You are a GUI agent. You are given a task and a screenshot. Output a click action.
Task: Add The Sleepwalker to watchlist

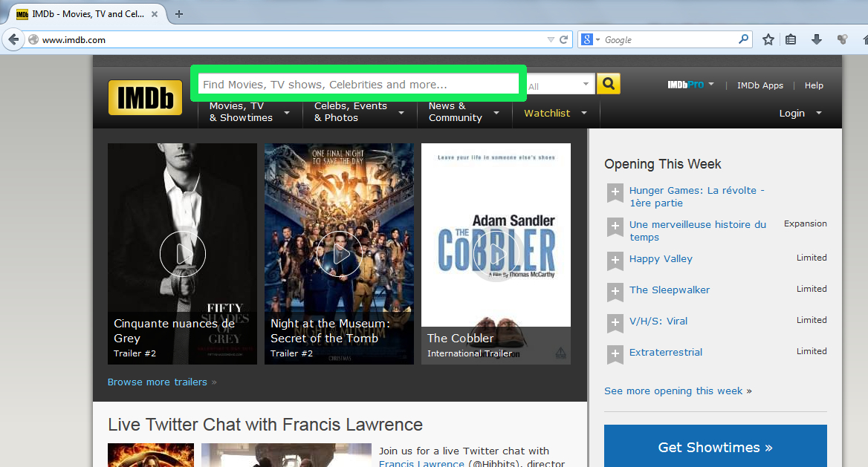pos(615,292)
